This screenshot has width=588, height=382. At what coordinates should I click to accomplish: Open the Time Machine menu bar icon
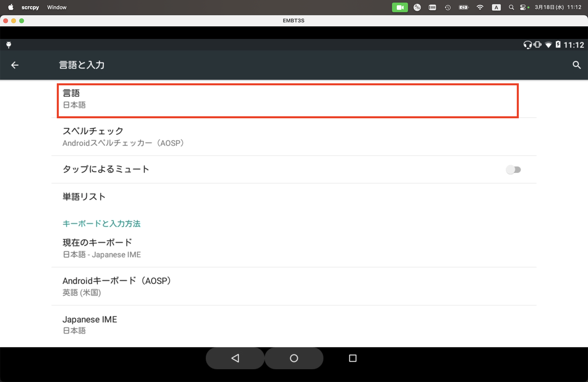(448, 7)
